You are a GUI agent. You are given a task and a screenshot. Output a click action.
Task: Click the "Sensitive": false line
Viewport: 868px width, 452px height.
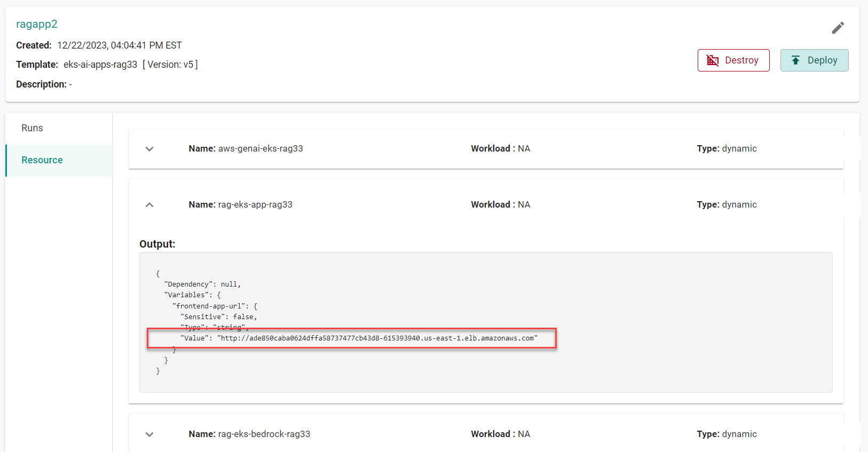(x=219, y=317)
